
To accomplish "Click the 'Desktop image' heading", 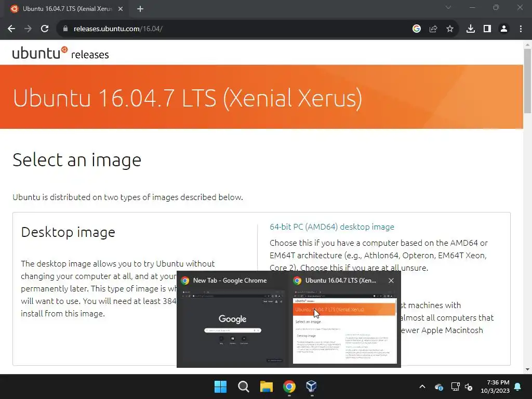I will coord(68,232).
